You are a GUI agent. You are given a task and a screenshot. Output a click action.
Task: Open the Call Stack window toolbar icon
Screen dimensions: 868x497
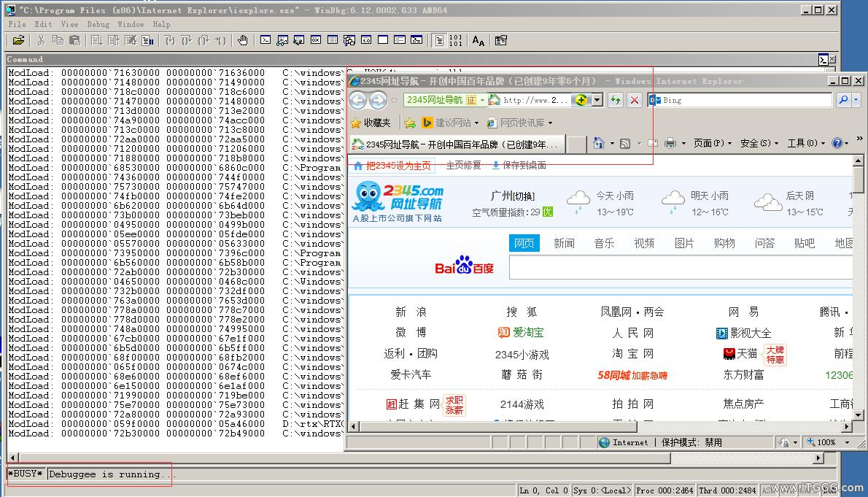tap(349, 40)
